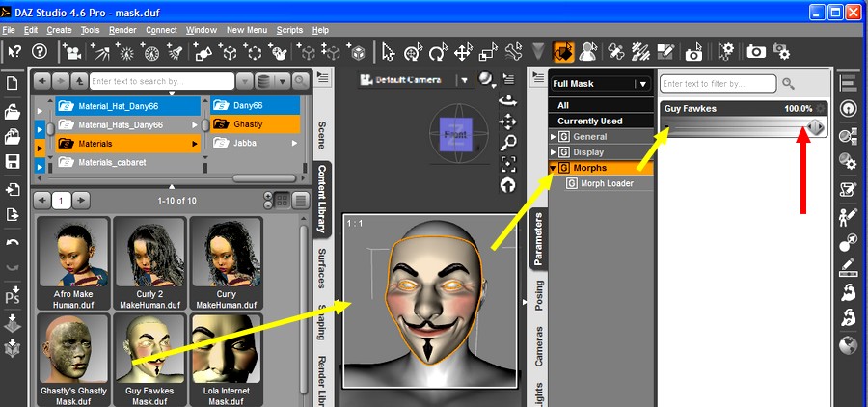Open the File menu

coord(9,30)
